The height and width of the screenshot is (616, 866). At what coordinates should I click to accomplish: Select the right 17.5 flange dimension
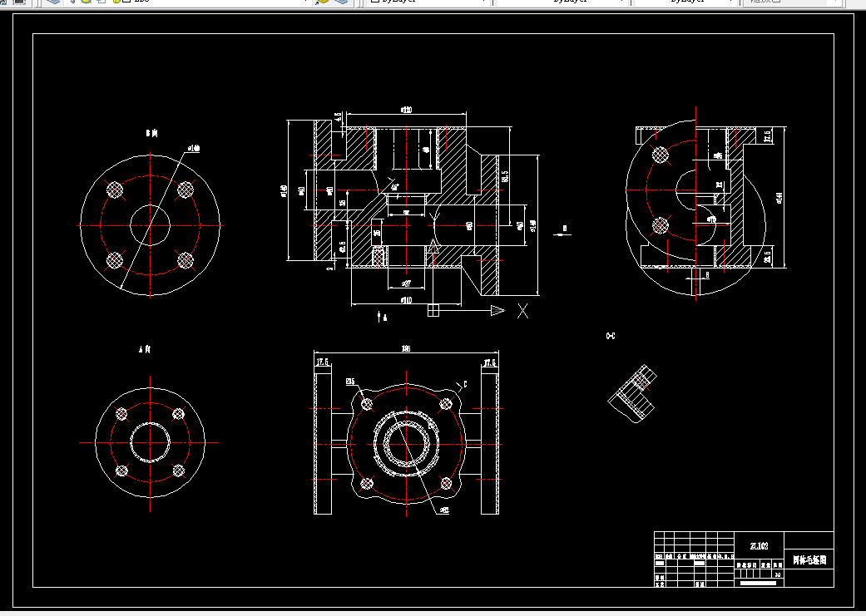click(489, 362)
